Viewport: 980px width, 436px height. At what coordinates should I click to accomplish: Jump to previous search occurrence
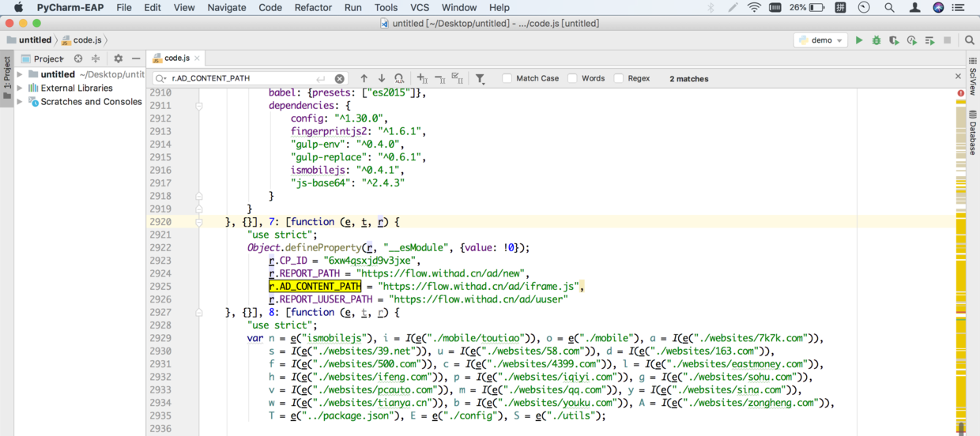coord(364,78)
